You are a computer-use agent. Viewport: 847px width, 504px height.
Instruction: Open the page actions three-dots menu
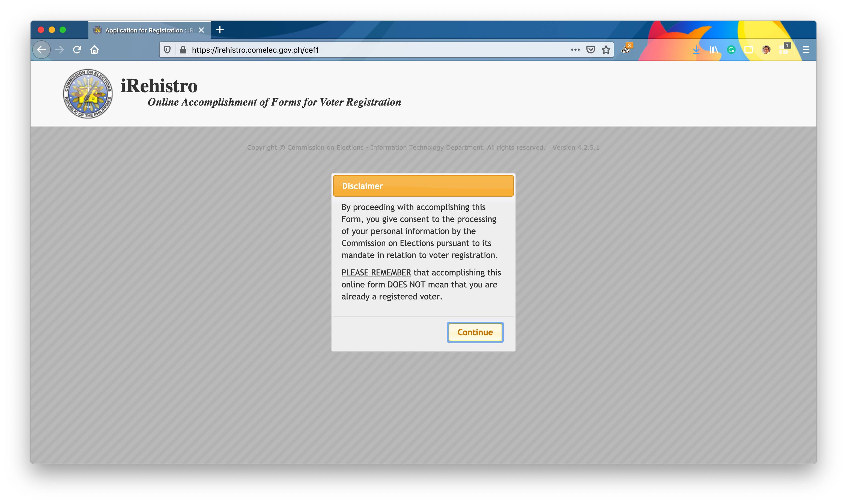(x=575, y=50)
